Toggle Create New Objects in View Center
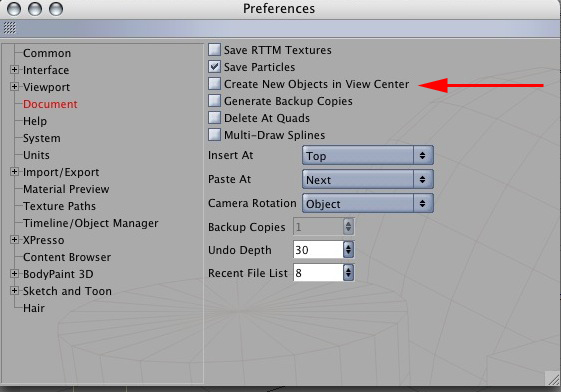Image resolution: width=561 pixels, height=392 pixels. [x=214, y=84]
